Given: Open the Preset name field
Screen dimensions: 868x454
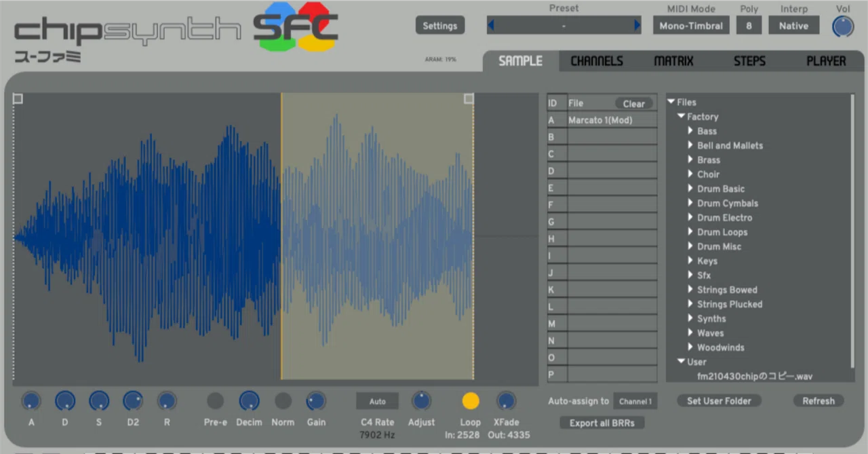Looking at the screenshot, I should 564,26.
